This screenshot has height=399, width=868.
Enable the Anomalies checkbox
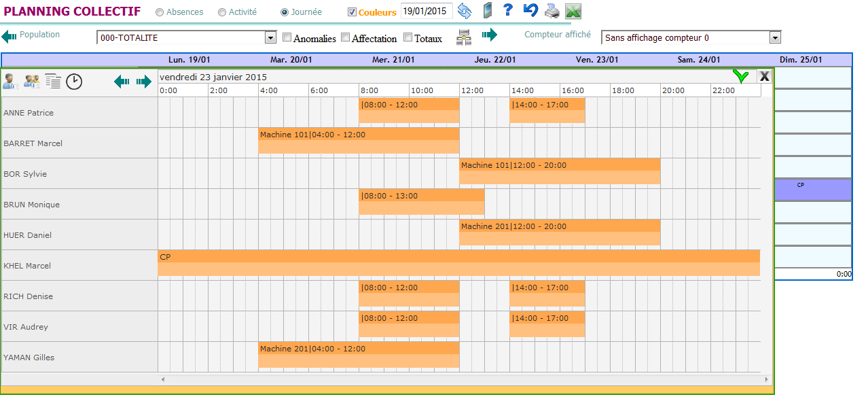pyautogui.click(x=287, y=38)
